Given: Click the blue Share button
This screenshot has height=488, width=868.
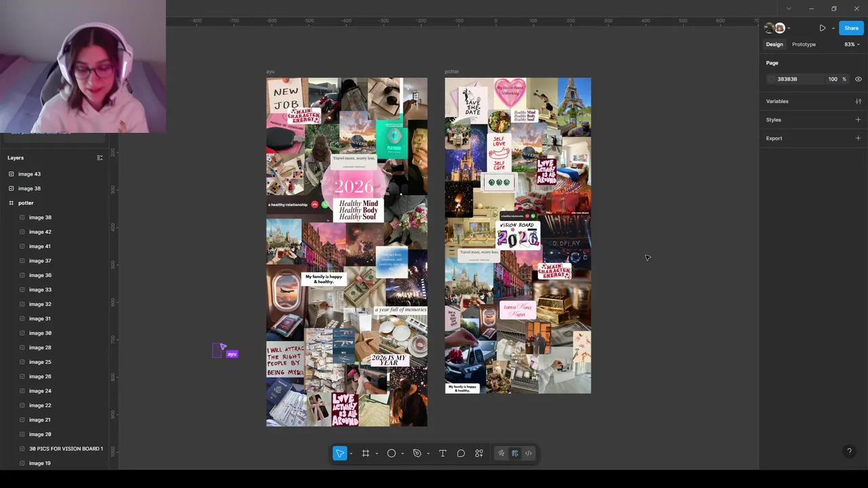Looking at the screenshot, I should click(851, 28).
